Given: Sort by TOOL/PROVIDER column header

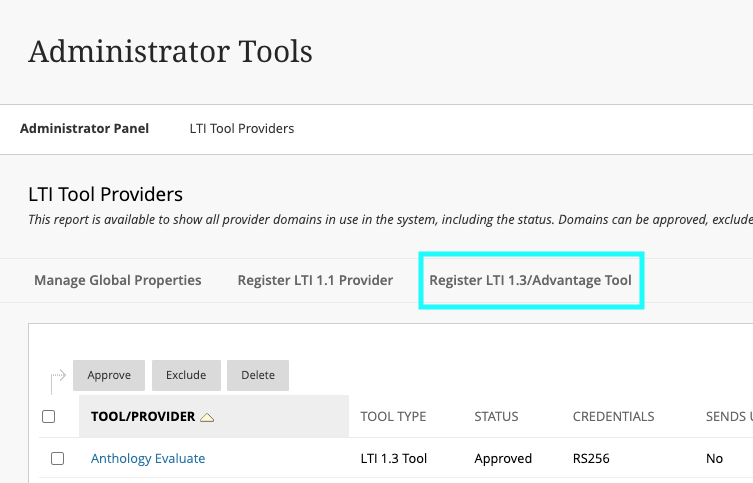Looking at the screenshot, I should point(143,416).
